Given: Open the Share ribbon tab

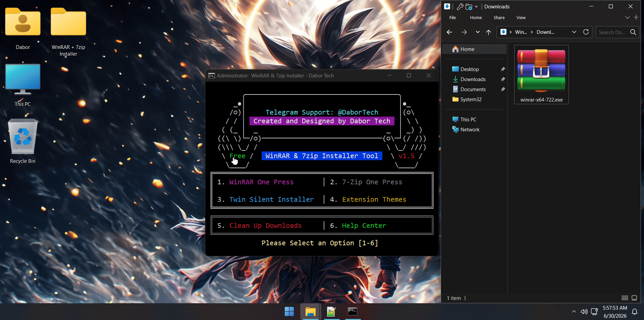Looking at the screenshot, I should [x=499, y=17].
